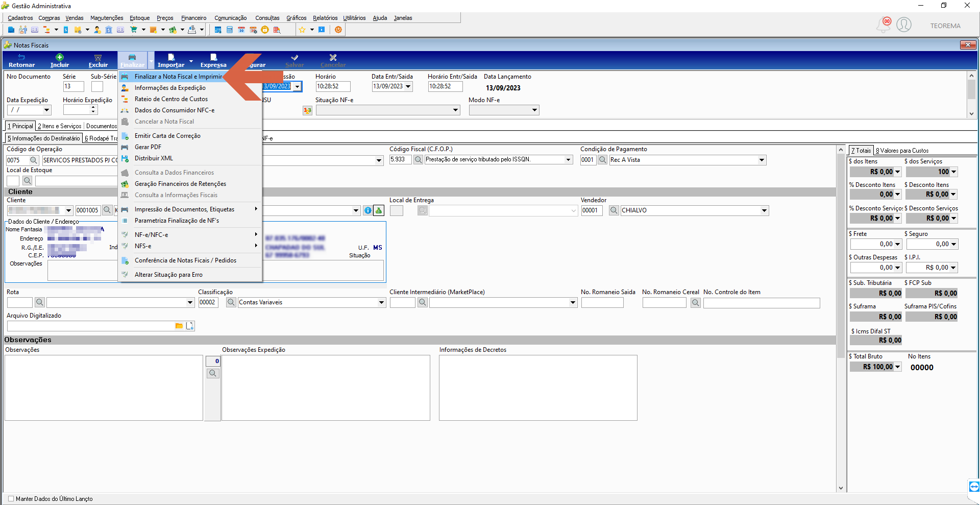Screen dimensions: 980x505
Task: Choose Gerar PDF menu entry
Action: click(148, 147)
